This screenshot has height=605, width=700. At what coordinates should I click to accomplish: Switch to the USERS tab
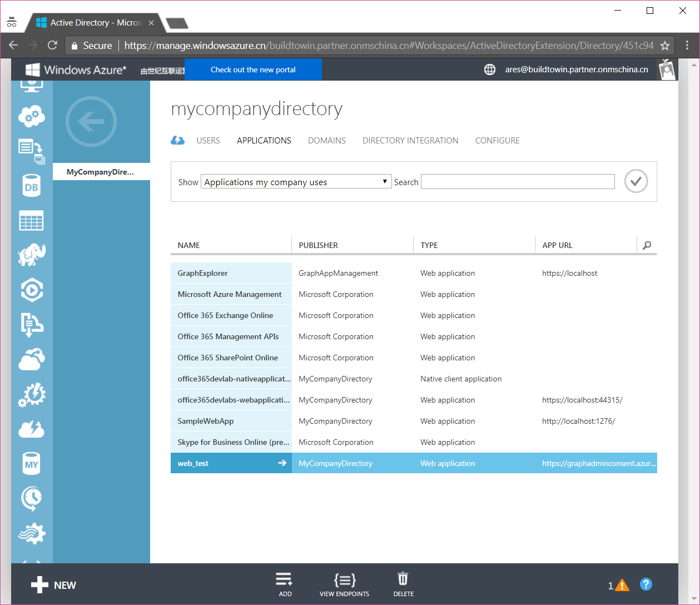point(208,140)
